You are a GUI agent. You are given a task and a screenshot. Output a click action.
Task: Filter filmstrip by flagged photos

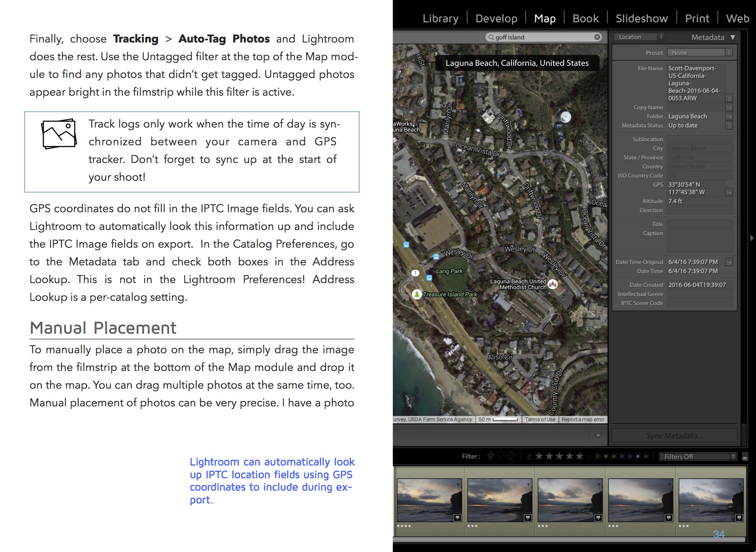pos(490,456)
